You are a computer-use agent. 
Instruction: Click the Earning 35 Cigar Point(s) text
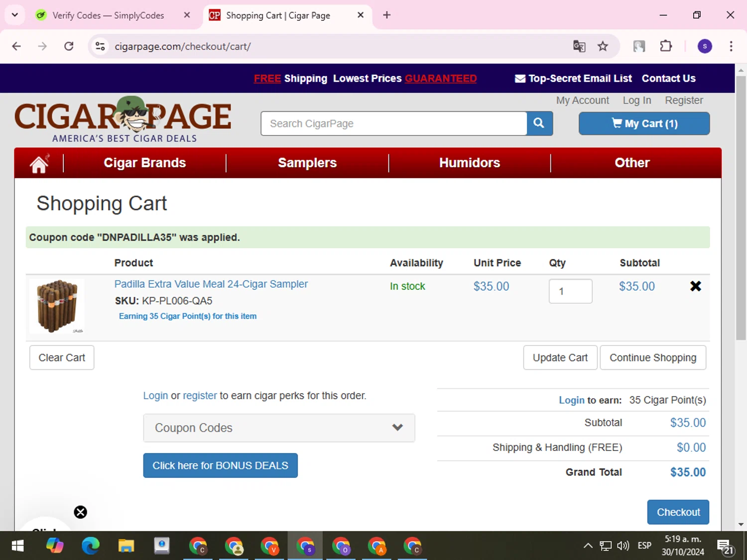tap(188, 316)
